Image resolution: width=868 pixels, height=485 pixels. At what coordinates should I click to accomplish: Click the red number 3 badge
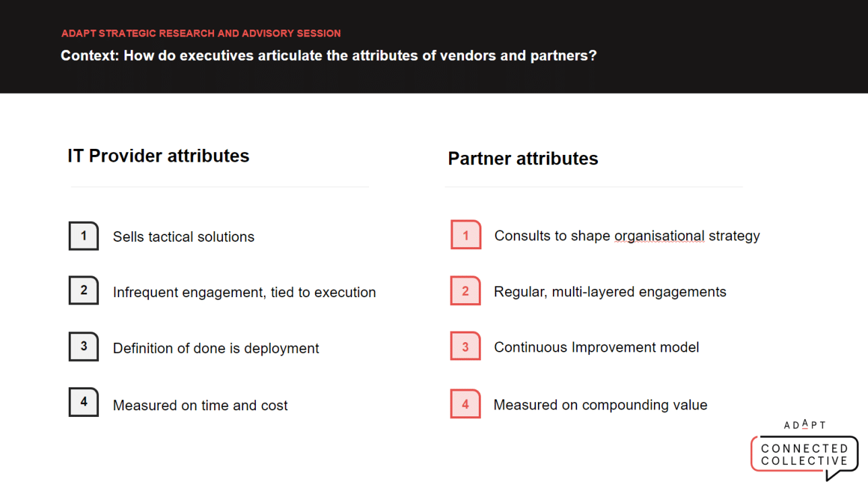465,346
